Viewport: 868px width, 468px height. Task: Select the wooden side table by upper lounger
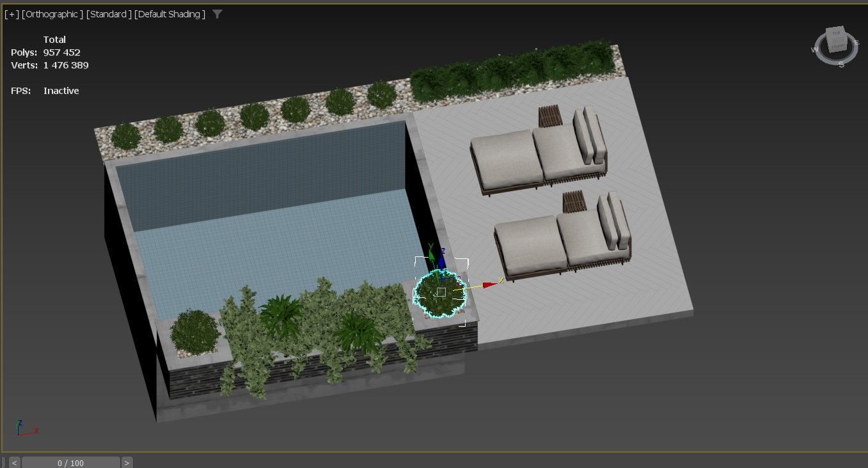[549, 117]
